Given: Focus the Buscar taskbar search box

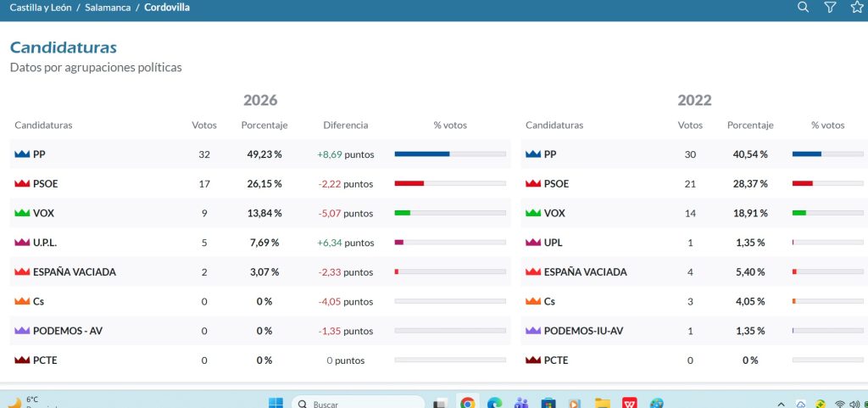Looking at the screenshot, I should (x=359, y=404).
